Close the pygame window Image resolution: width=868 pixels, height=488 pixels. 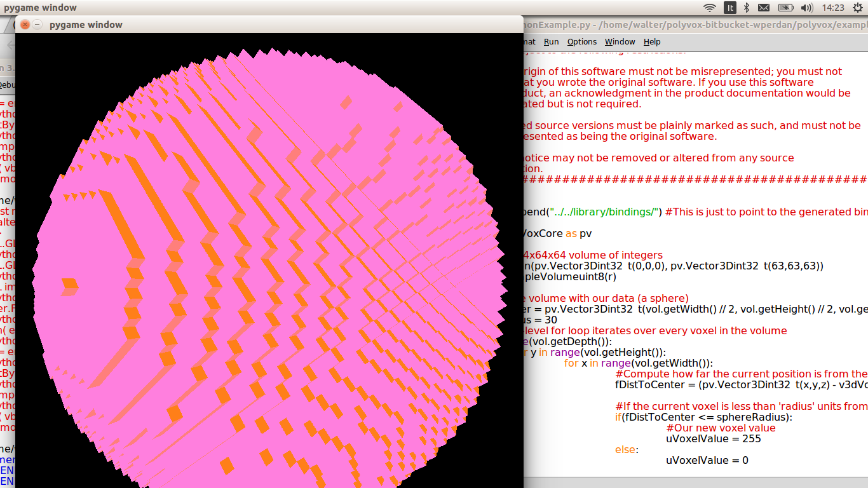pos(25,24)
